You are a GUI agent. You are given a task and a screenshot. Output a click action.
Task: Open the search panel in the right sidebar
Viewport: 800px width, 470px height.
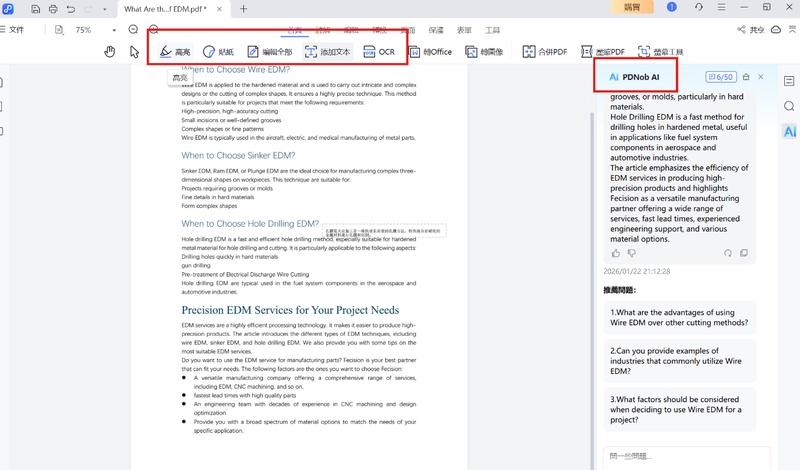(x=789, y=106)
